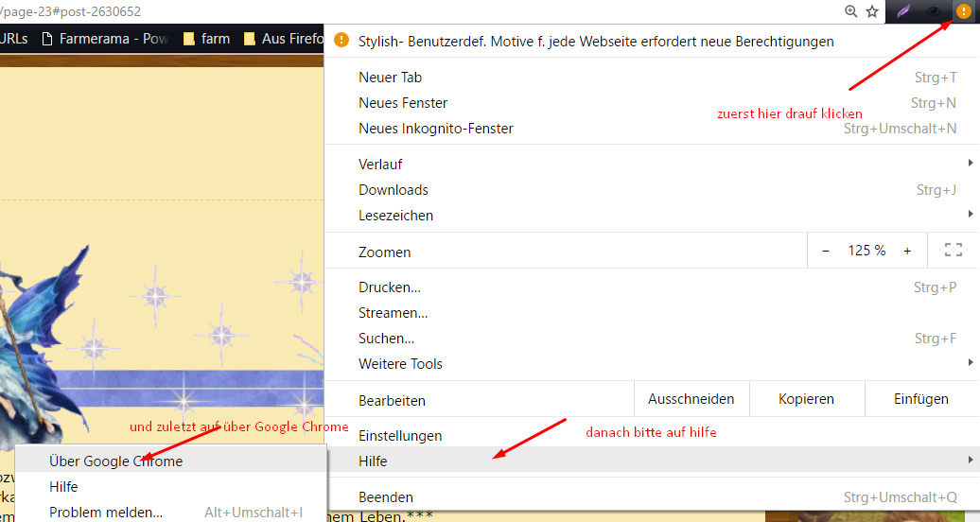Bookmark this page with the star icon
The image size is (980, 522).
(x=872, y=11)
